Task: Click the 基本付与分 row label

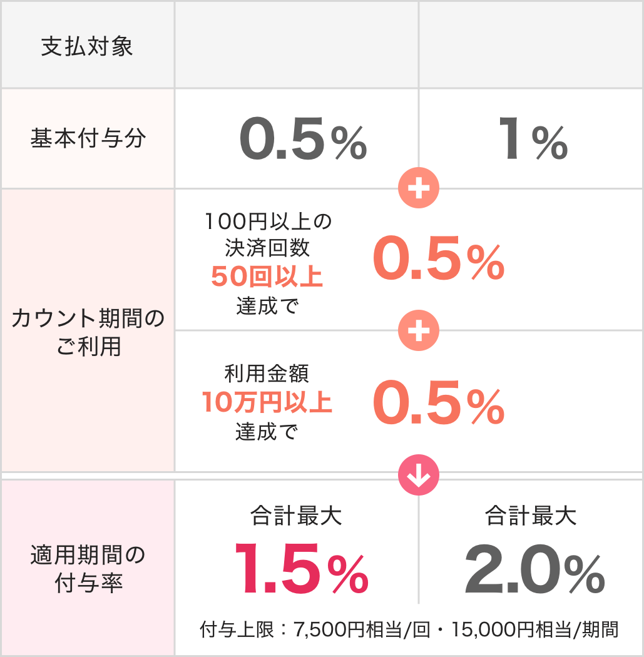Action: click(x=88, y=138)
